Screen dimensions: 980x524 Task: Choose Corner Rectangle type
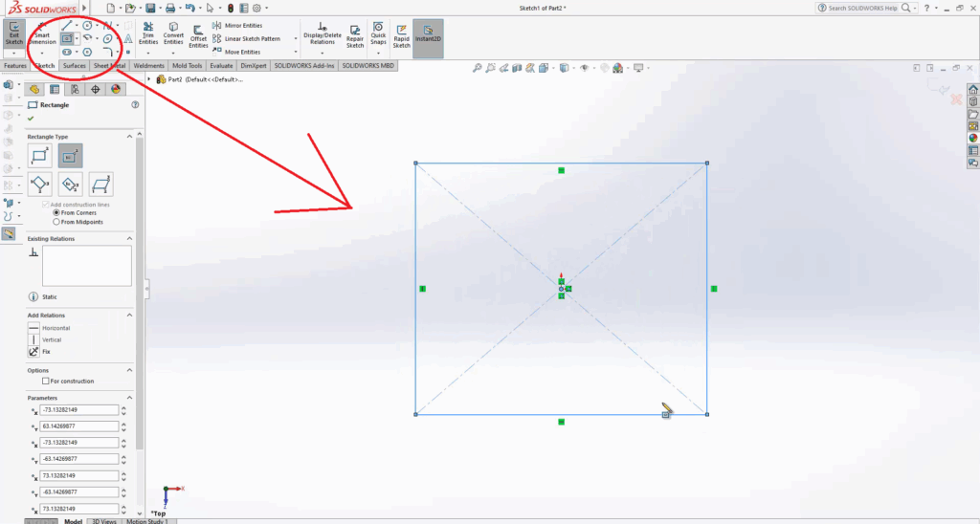pos(39,156)
